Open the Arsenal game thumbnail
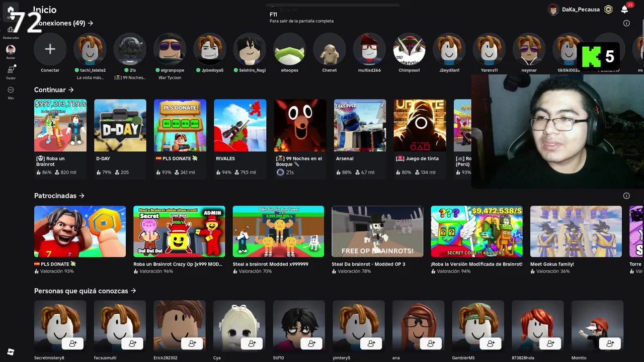The width and height of the screenshot is (644, 362). tap(360, 125)
